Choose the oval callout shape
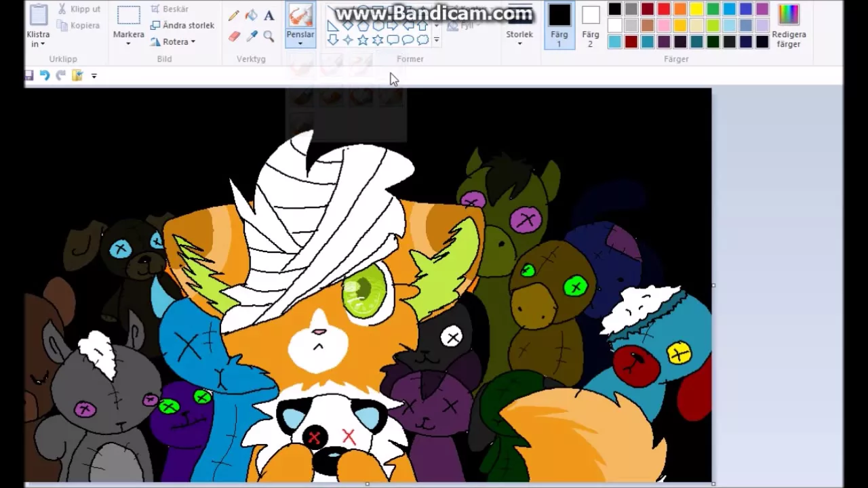This screenshot has height=488, width=868. (408, 40)
